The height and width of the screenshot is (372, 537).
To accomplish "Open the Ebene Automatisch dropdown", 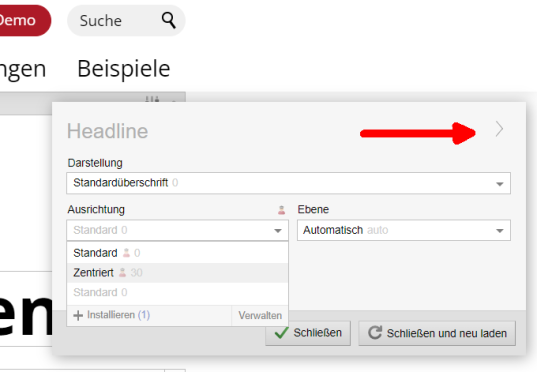I will click(404, 230).
